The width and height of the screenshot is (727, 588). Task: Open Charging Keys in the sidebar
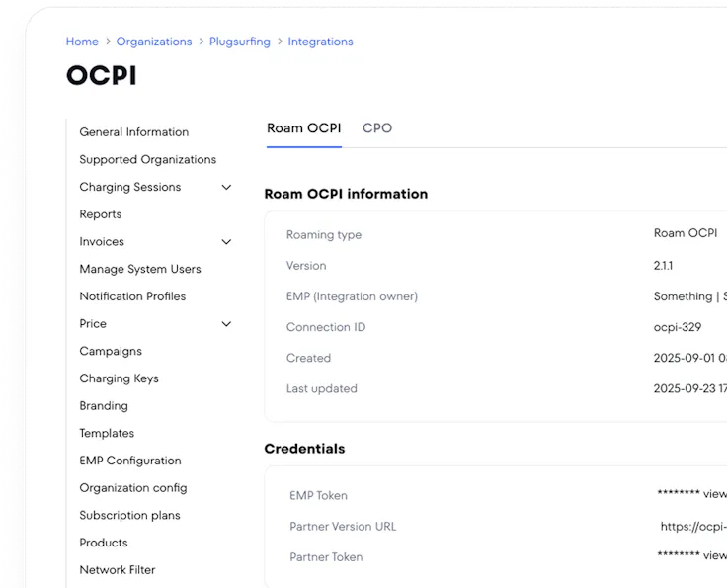(120, 378)
